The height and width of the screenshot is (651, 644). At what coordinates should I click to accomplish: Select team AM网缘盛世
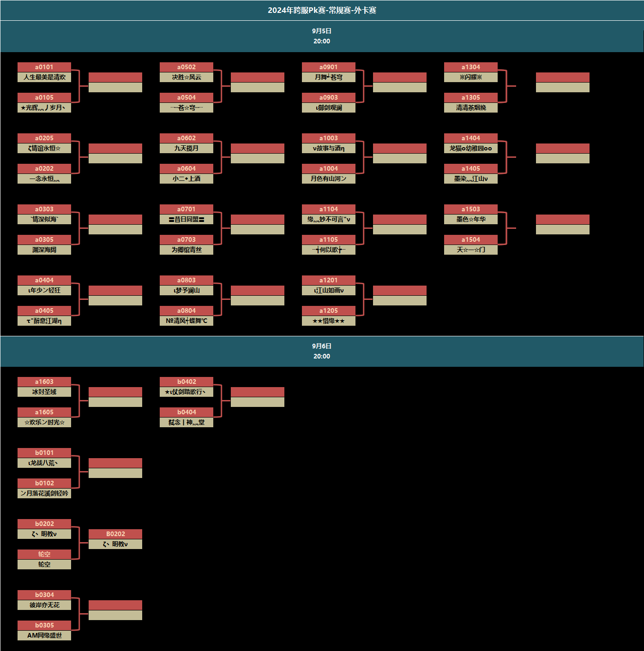44,635
